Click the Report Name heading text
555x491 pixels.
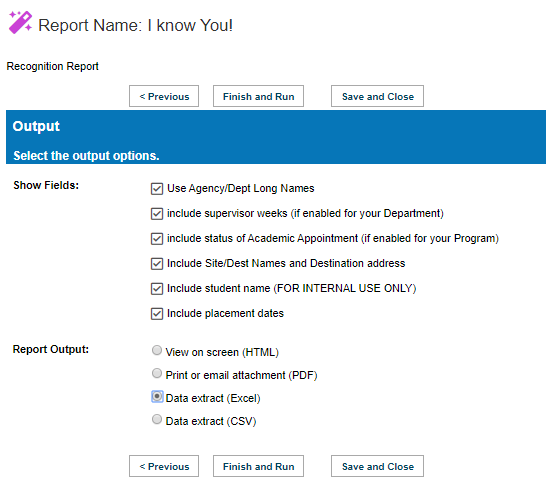pyautogui.click(x=135, y=25)
